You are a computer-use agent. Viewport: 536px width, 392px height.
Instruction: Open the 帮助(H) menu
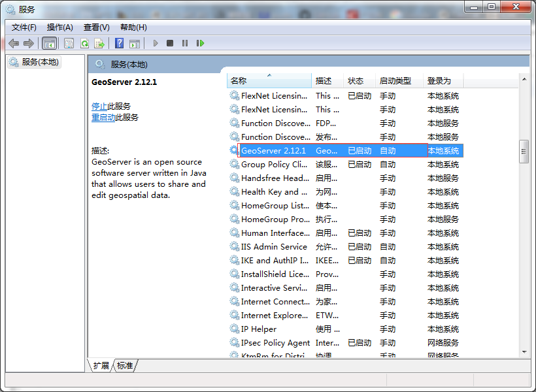(133, 27)
